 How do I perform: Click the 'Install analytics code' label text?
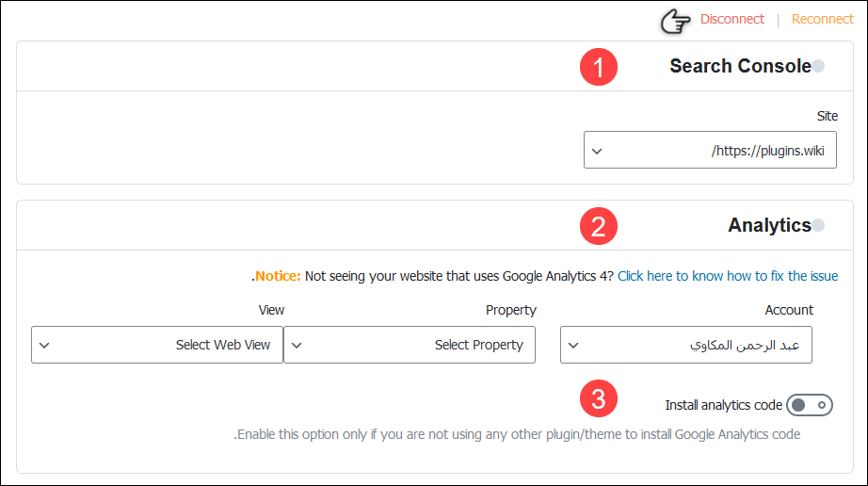coord(723,405)
